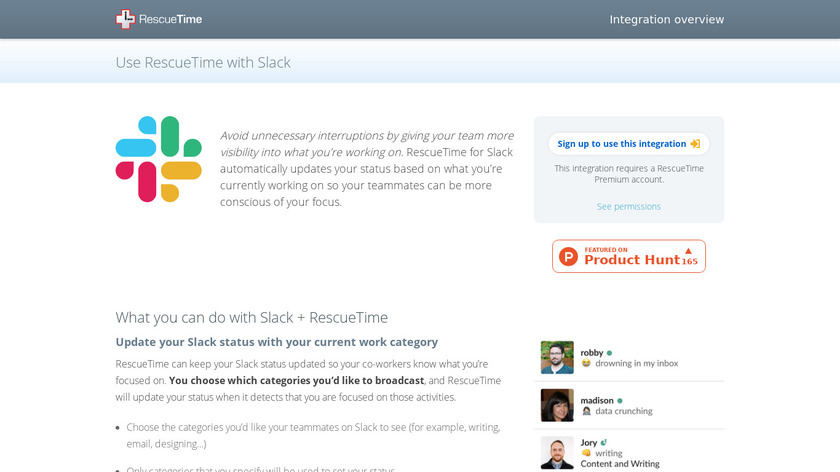Click the Use RescueTime with Slack heading
840x472 pixels.
(203, 62)
